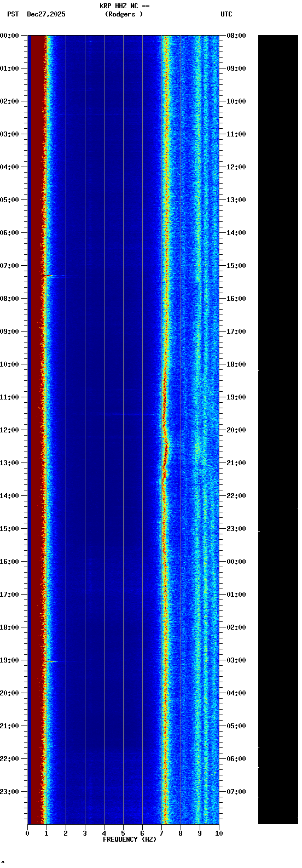Click the '00:00' UTC label on right axis
The height and width of the screenshot is (868, 302).
tap(236, 562)
